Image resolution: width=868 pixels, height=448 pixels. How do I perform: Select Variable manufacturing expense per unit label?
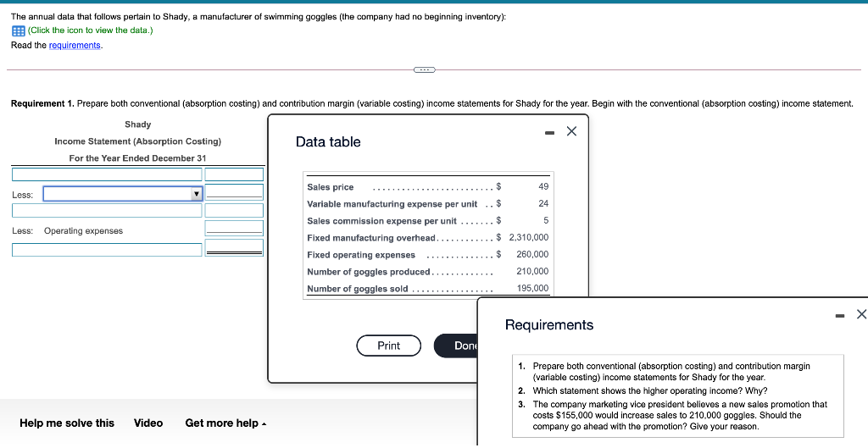click(x=392, y=204)
